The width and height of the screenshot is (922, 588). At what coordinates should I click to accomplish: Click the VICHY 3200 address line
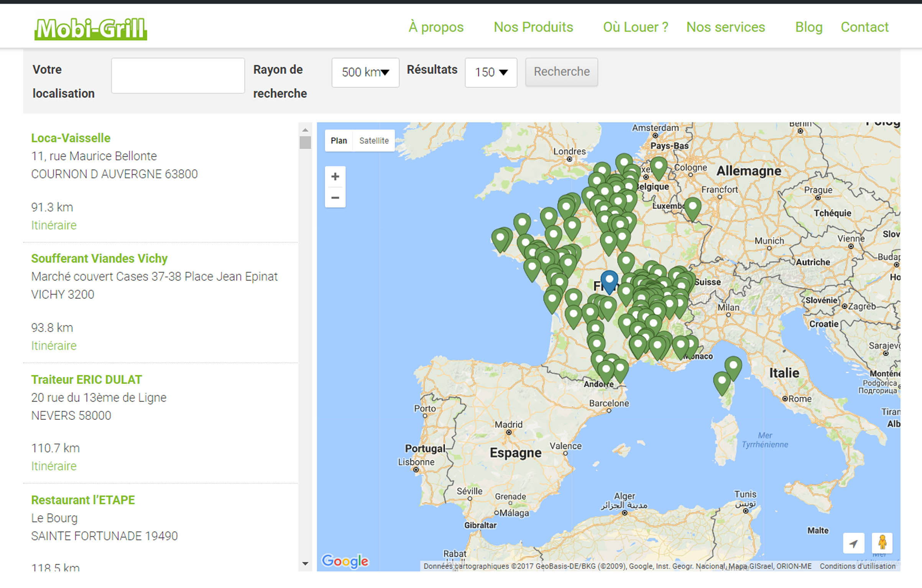pyautogui.click(x=62, y=295)
